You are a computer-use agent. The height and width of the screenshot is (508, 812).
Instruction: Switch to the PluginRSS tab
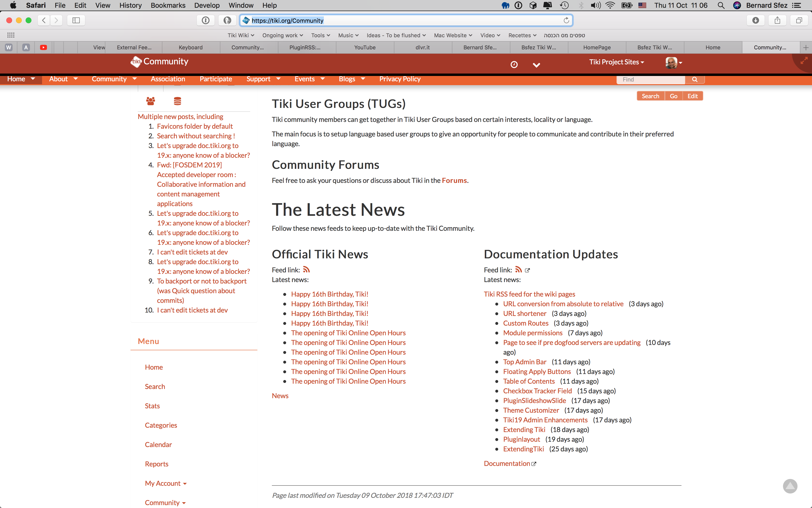[305, 47]
